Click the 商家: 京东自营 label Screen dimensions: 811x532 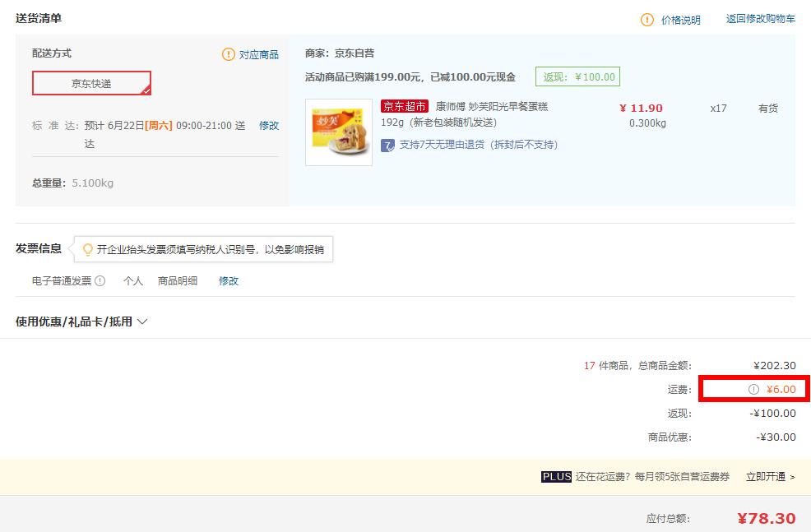pos(340,53)
